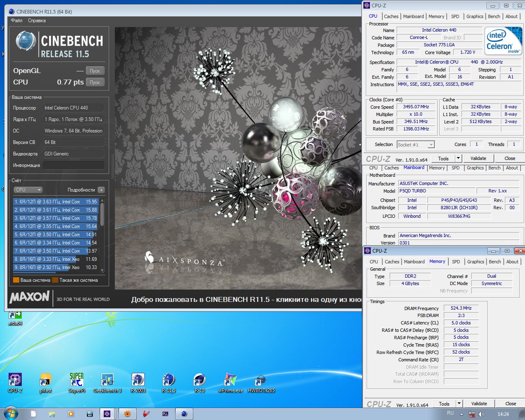Open the volume control in system tray
This screenshot has height=420, width=525.
[481, 414]
